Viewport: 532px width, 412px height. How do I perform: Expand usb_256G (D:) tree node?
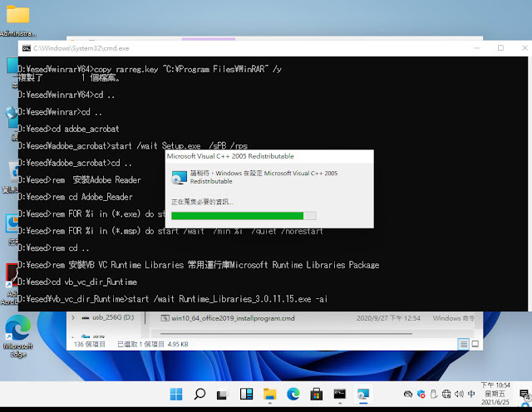(x=73, y=318)
